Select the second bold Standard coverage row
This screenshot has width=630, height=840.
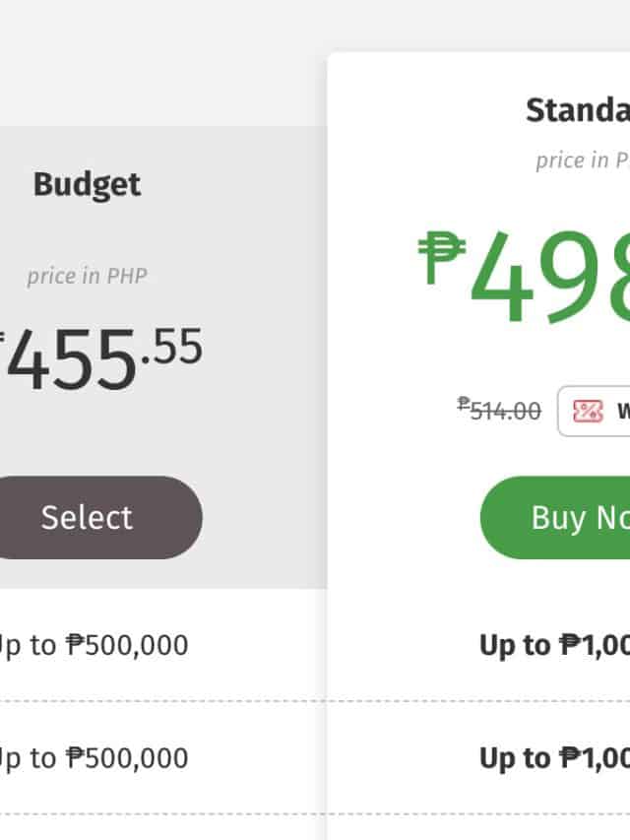coord(554,758)
